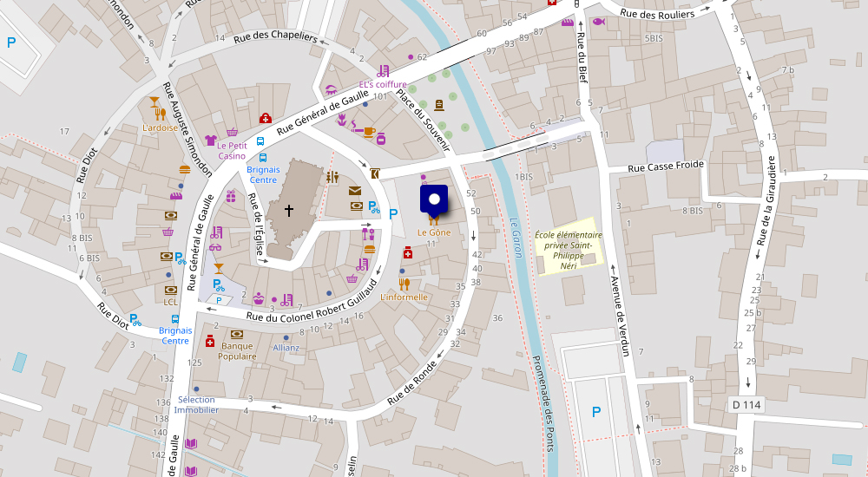Click the Allianz office label
This screenshot has width=868, height=477.
click(x=286, y=348)
